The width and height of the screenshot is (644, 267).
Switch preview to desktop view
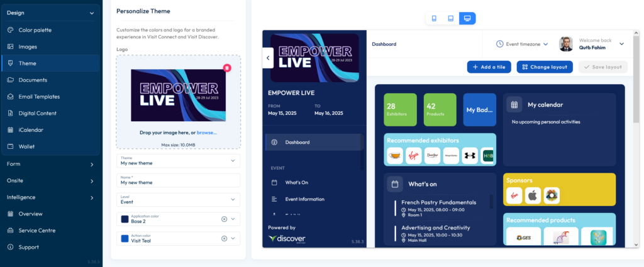pos(467,18)
